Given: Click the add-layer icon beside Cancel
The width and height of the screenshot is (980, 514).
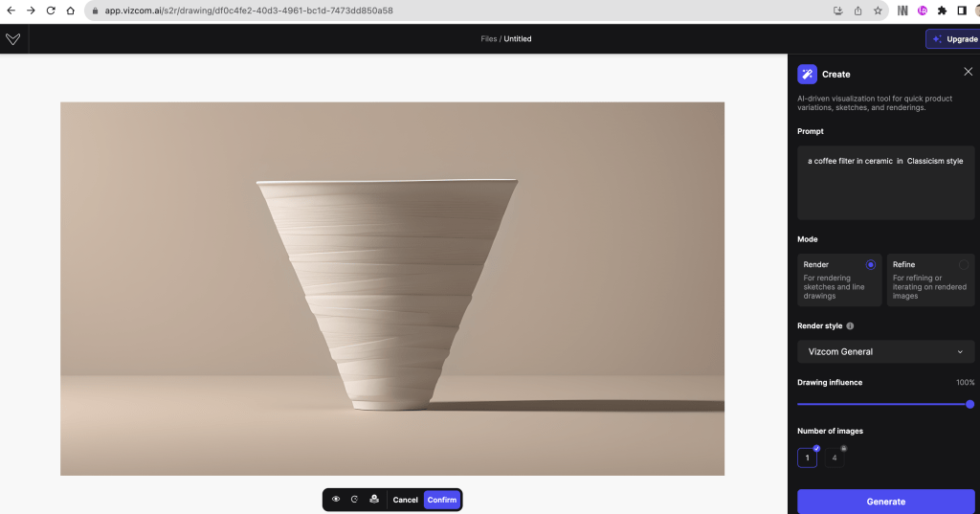Looking at the screenshot, I should pos(372,500).
